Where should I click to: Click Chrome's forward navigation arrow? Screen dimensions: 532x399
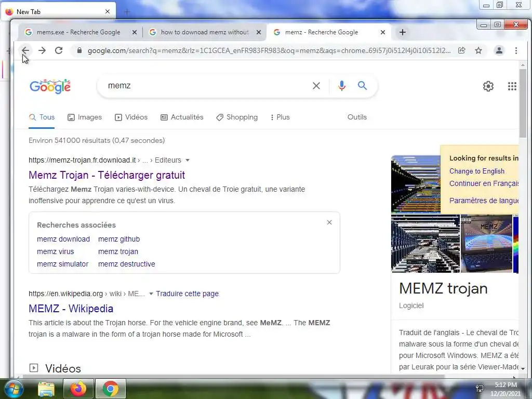pos(42,50)
